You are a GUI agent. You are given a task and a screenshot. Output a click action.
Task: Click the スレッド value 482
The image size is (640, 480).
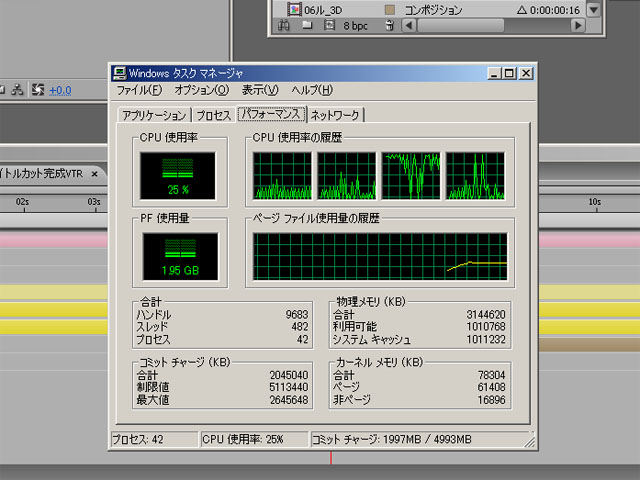(x=300, y=327)
